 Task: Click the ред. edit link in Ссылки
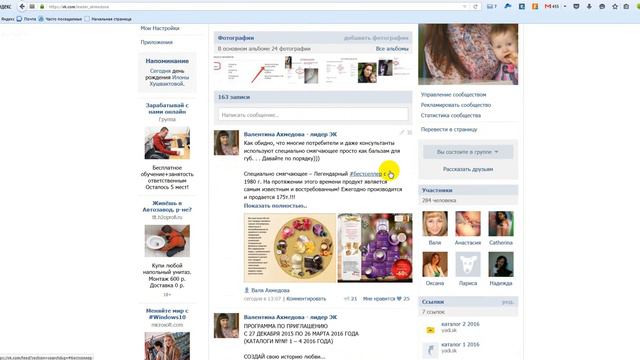508,302
